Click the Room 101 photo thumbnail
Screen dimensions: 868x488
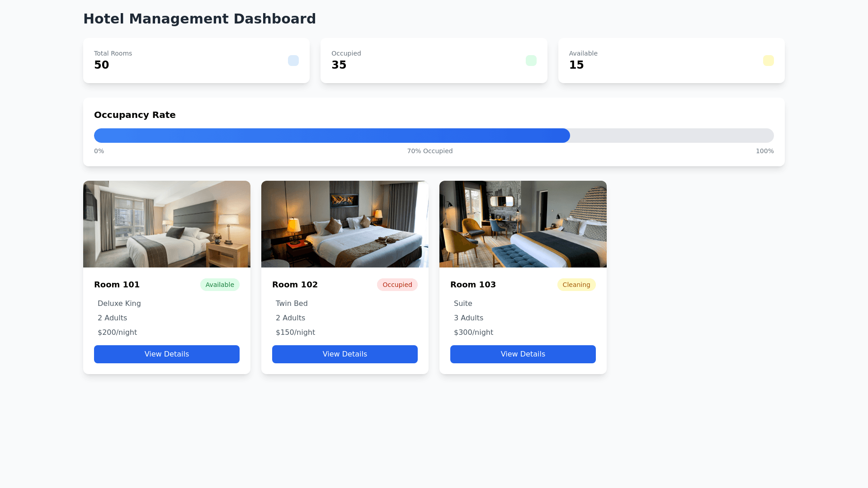166,224
